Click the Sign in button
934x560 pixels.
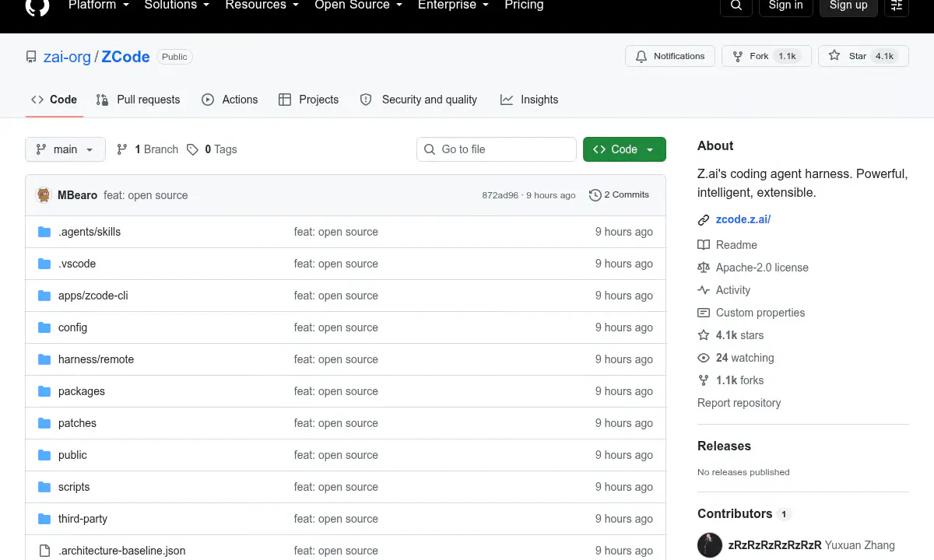[785, 5]
